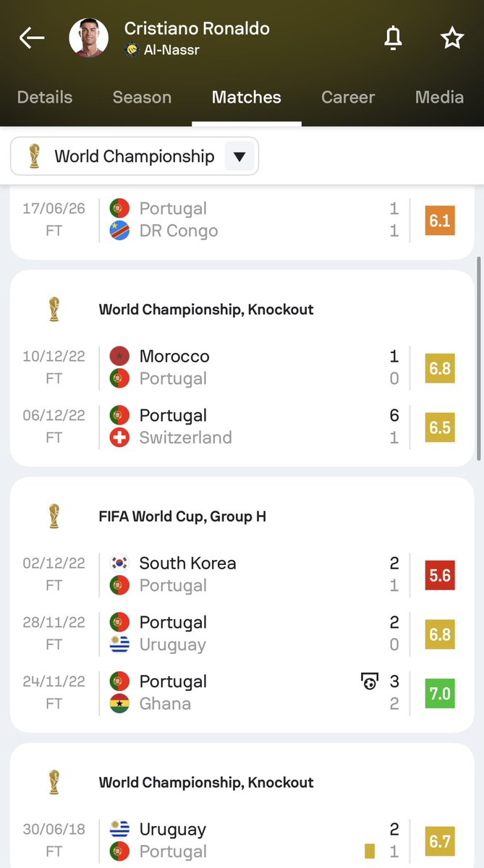
Task: Switch to the Details tab
Action: click(x=45, y=97)
